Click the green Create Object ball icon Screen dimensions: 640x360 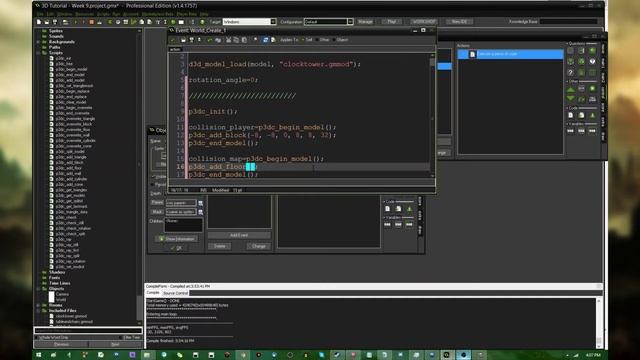click(173, 22)
